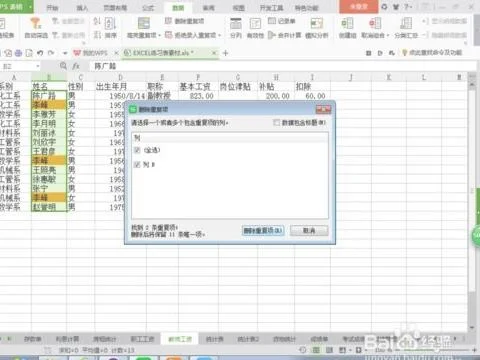The height and width of the screenshot is (360, 480).
Task: Click the zoom-in plus at slider end
Action: [474, 350]
